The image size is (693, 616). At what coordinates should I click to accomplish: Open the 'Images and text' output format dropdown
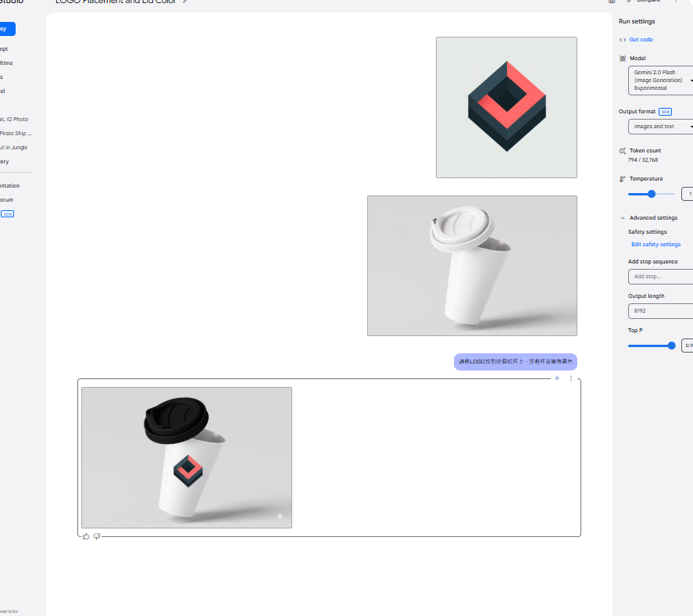click(660, 127)
